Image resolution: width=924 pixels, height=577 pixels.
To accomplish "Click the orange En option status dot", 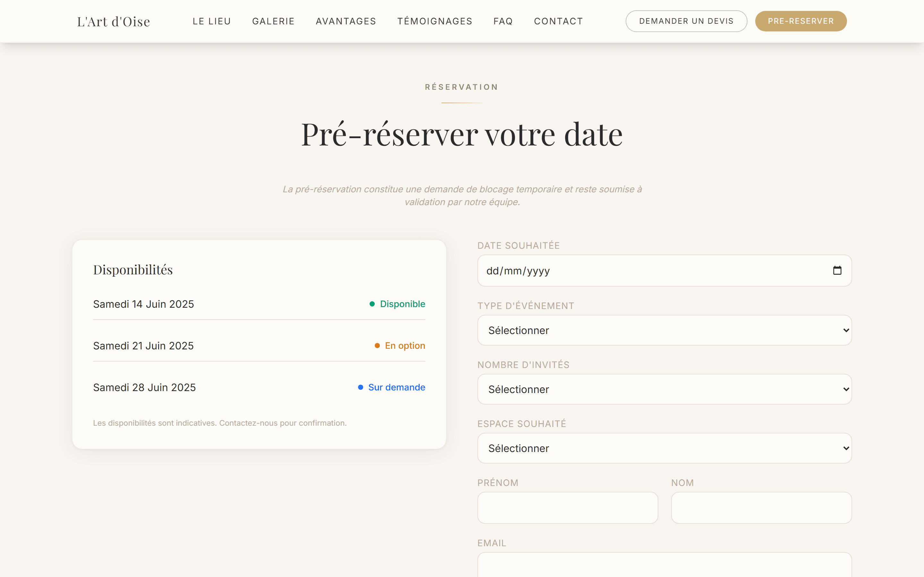I will pos(377,346).
